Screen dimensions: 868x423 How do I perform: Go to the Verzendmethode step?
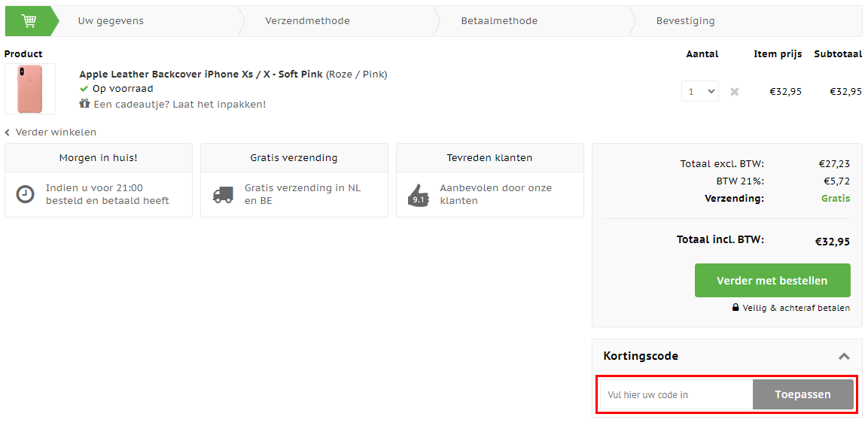(307, 21)
